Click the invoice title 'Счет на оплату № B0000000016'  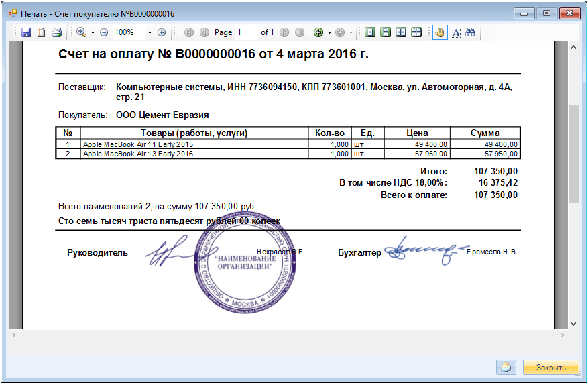click(157, 54)
